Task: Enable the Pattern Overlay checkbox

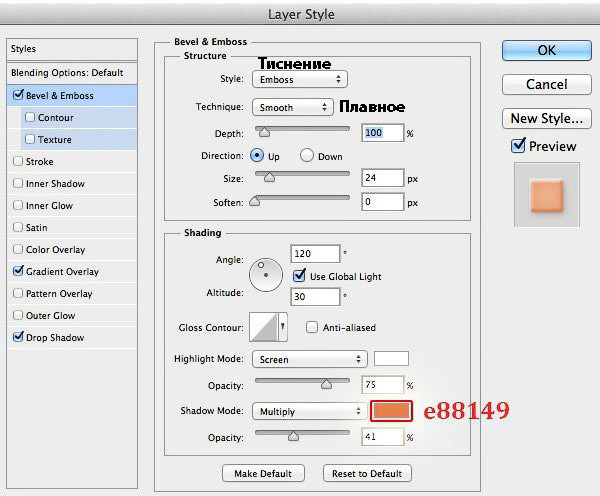Action: [x=18, y=293]
